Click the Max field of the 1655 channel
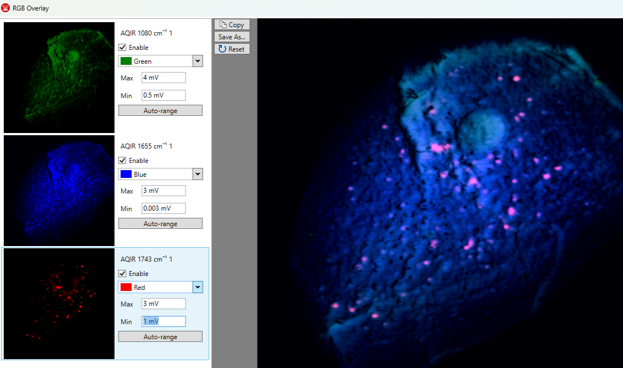Image resolution: width=623 pixels, height=368 pixels. click(x=163, y=191)
